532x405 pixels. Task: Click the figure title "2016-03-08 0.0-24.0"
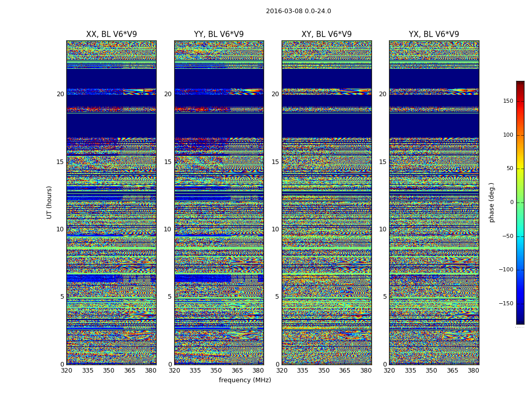[x=298, y=11]
